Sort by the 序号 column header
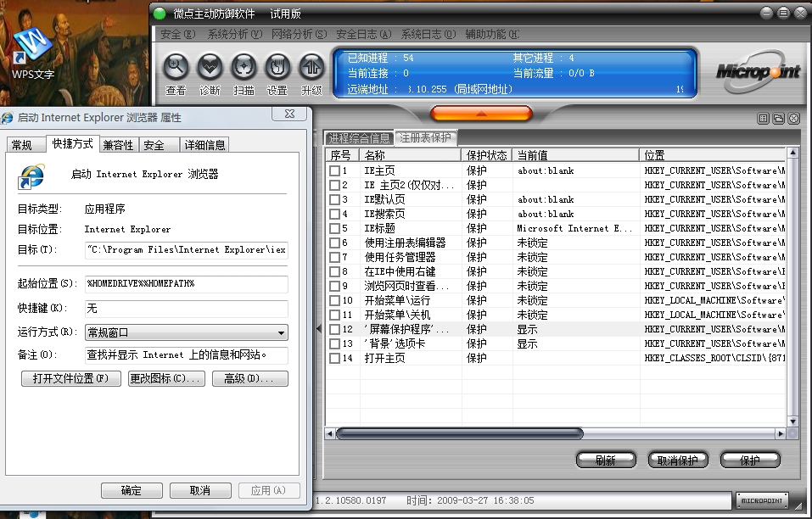Image resolution: width=812 pixels, height=519 pixels. point(342,154)
